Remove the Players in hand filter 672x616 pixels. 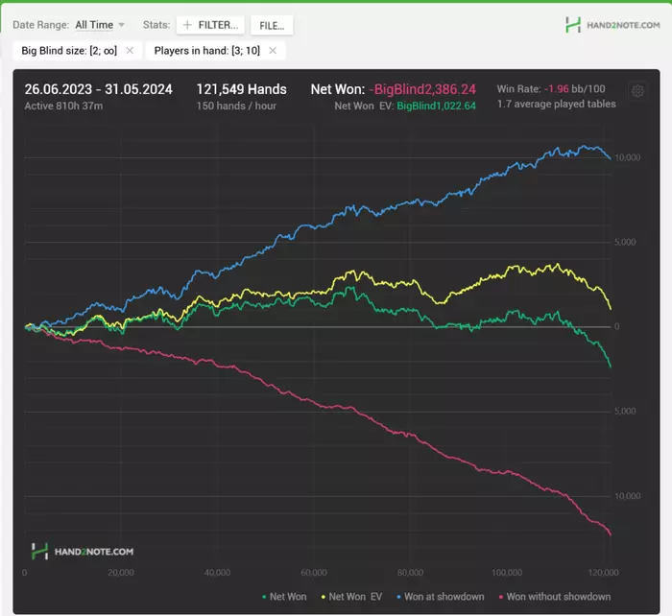tap(273, 50)
